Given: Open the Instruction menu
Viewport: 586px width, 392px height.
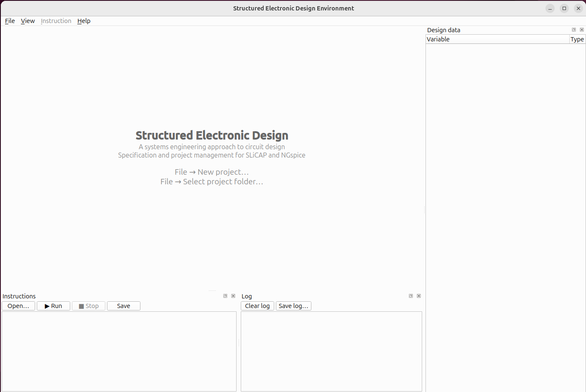Looking at the screenshot, I should pyautogui.click(x=56, y=21).
